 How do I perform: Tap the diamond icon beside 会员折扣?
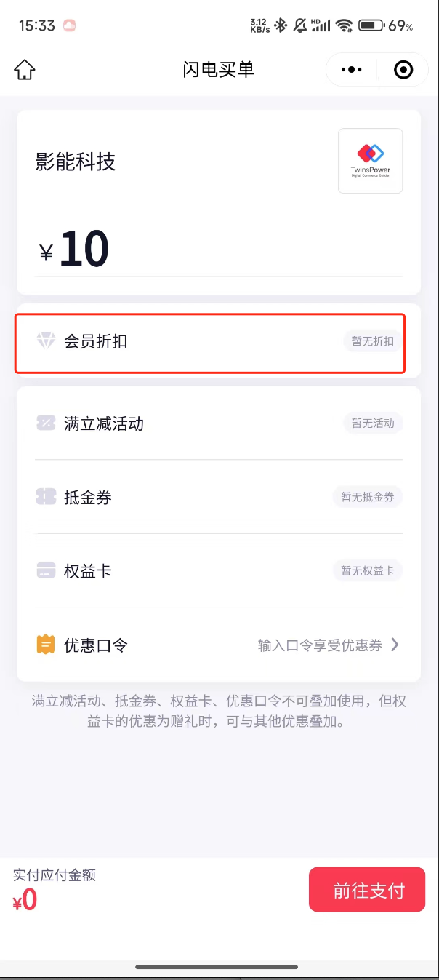46,340
